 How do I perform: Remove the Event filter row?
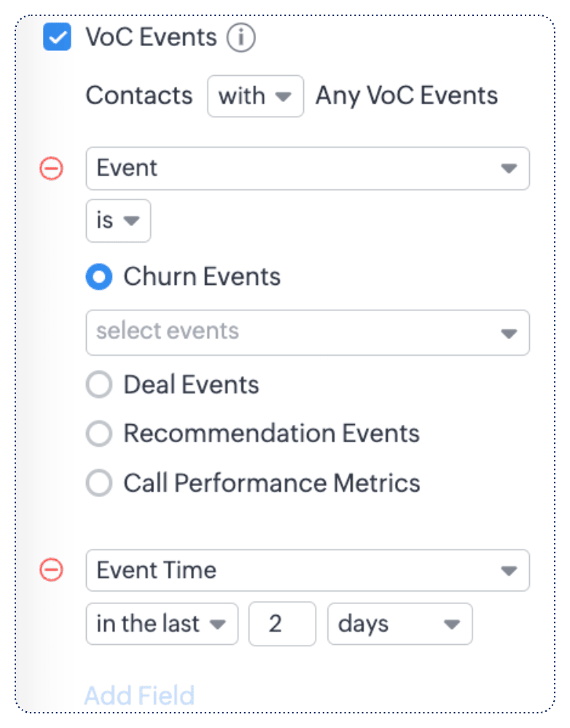[51, 169]
